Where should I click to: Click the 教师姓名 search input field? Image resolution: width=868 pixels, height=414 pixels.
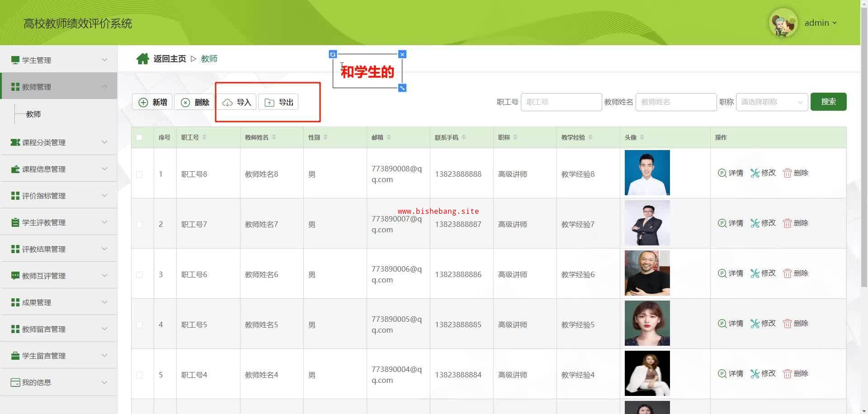pyautogui.click(x=675, y=102)
